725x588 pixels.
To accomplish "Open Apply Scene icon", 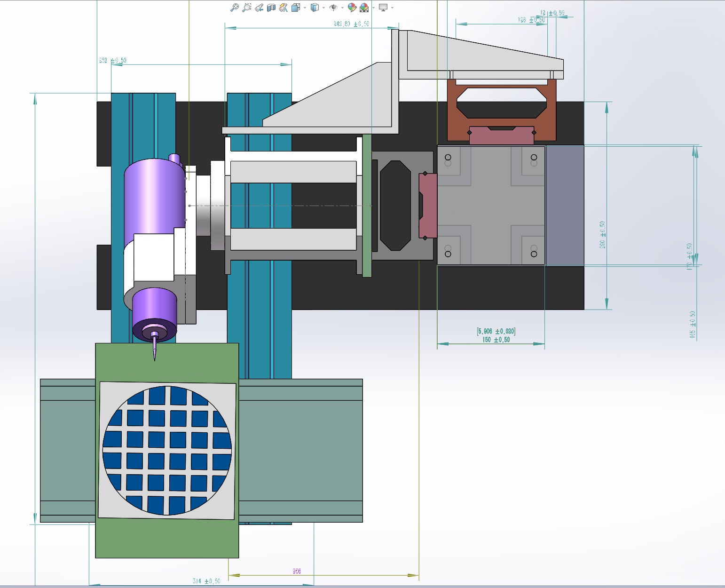I will click(364, 8).
